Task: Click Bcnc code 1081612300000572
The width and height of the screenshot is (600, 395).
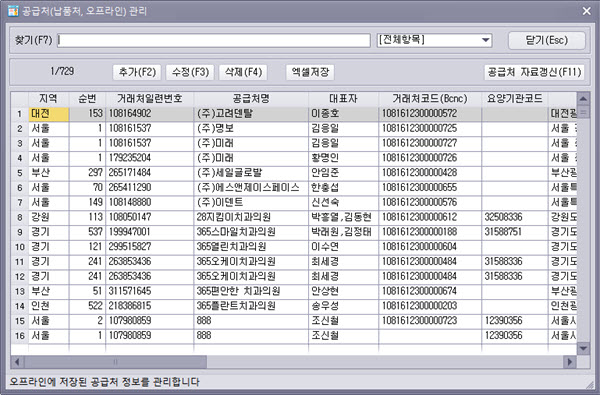Action: (430, 114)
